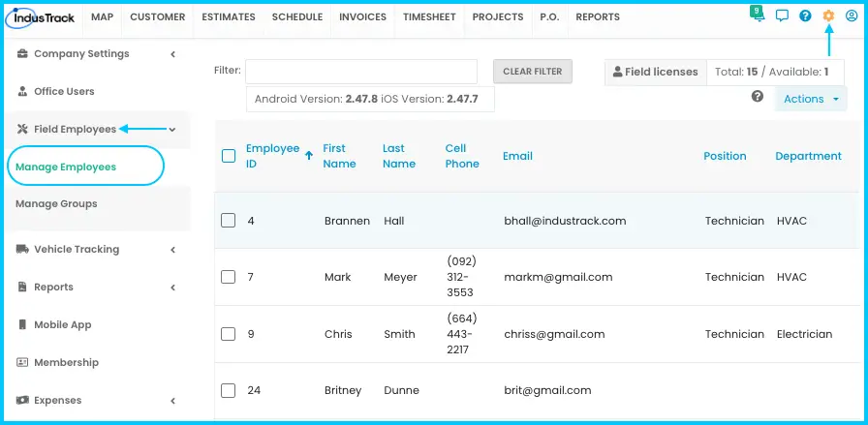This screenshot has width=868, height=425.
Task: Sort by Cell Phone column
Action: [462, 156]
